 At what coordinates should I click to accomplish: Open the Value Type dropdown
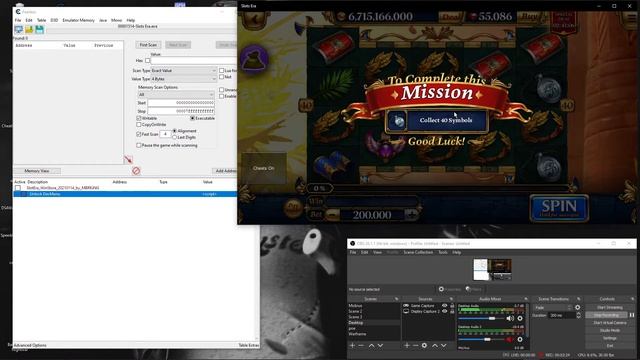pyautogui.click(x=183, y=79)
